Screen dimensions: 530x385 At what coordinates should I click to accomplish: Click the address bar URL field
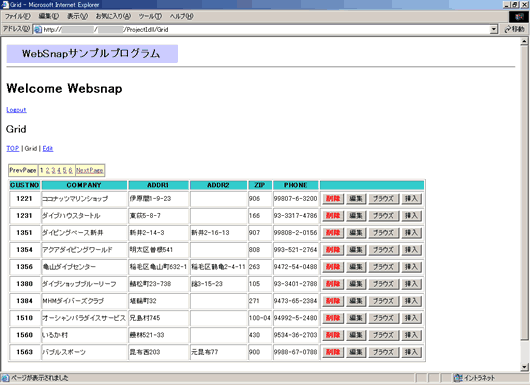tap(265, 29)
